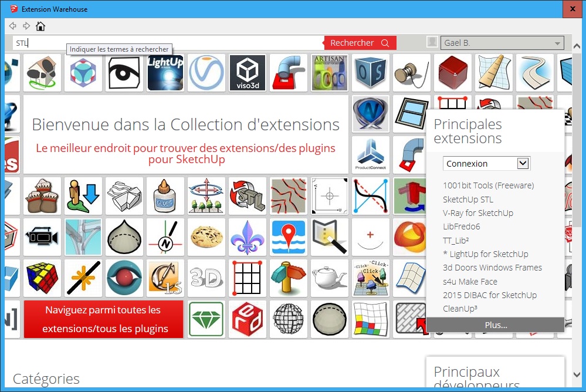Screen dimensions: 586x392
Task: Close the Extension Warehouse window
Action: pyautogui.click(x=573, y=9)
